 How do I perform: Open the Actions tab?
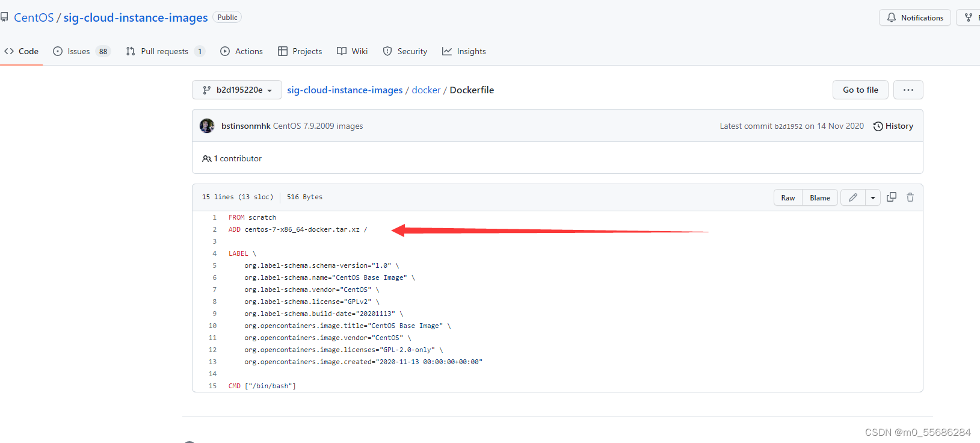click(x=242, y=51)
